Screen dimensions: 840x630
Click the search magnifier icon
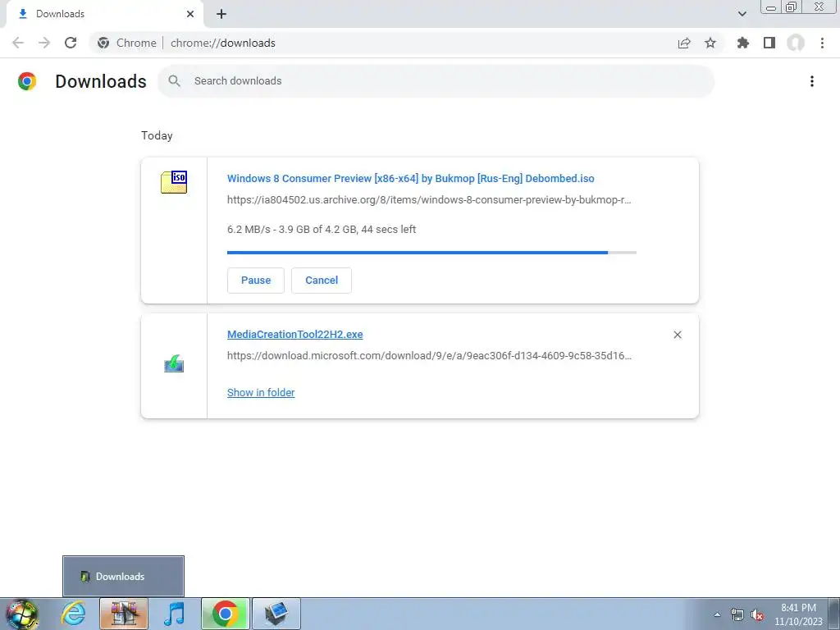[x=174, y=81]
